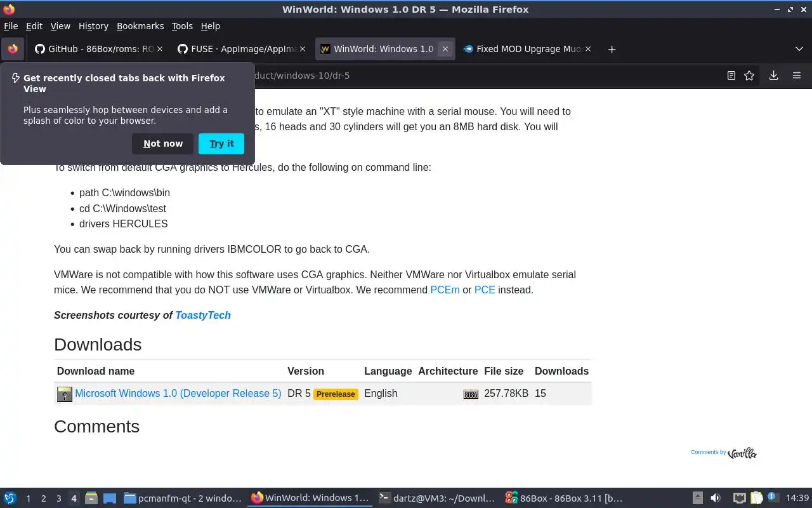This screenshot has width=812, height=508.
Task: Follow the ToastyTech link
Action: pyautogui.click(x=203, y=316)
